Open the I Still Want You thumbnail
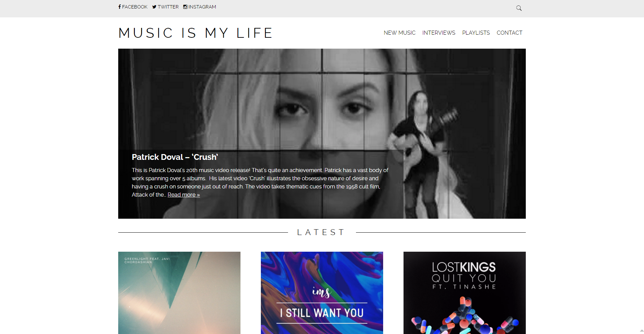The width and height of the screenshot is (644, 334). click(322, 293)
